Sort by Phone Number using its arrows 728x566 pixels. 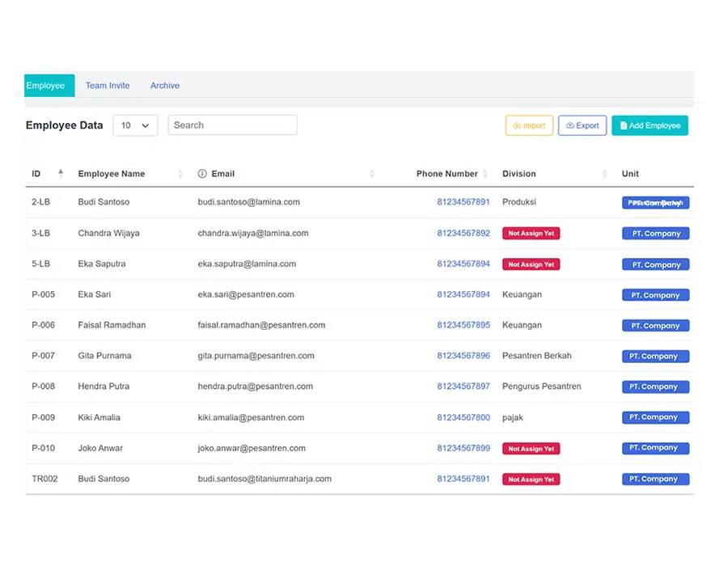485,174
